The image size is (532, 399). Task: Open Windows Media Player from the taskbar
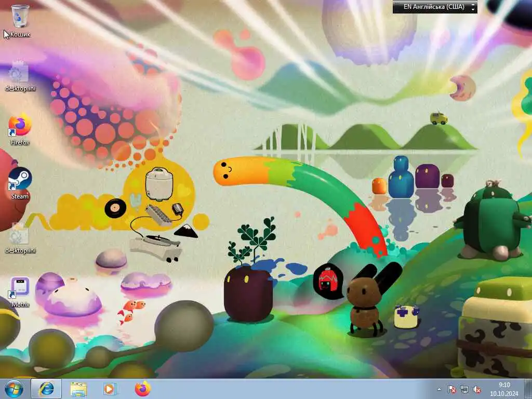coord(110,389)
